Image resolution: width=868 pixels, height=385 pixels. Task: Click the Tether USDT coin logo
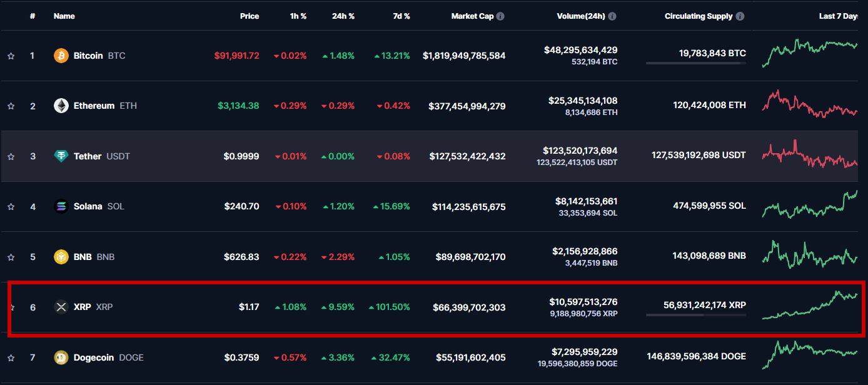pyautogui.click(x=60, y=156)
